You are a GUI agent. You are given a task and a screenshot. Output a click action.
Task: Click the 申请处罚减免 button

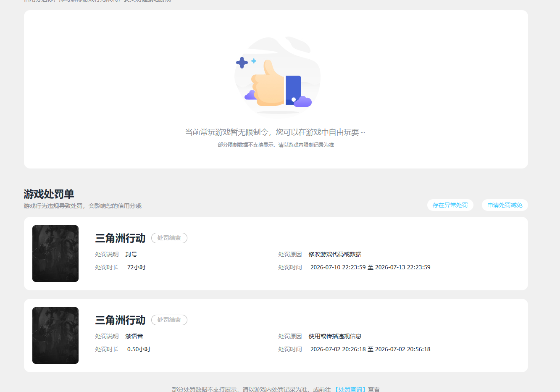point(505,205)
